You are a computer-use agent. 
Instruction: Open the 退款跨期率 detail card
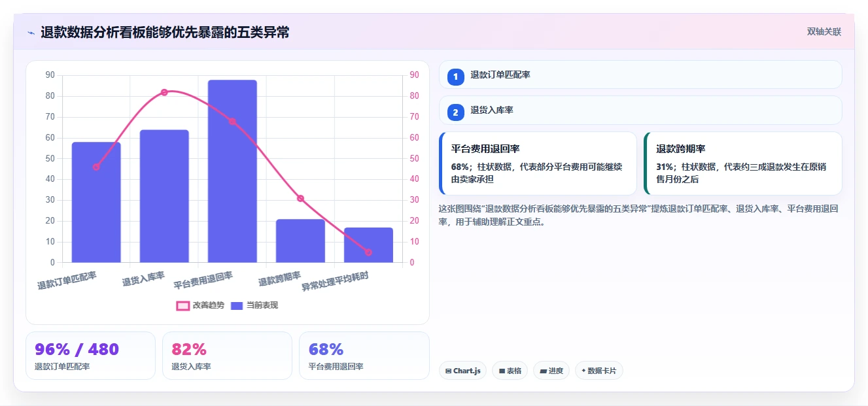point(743,163)
